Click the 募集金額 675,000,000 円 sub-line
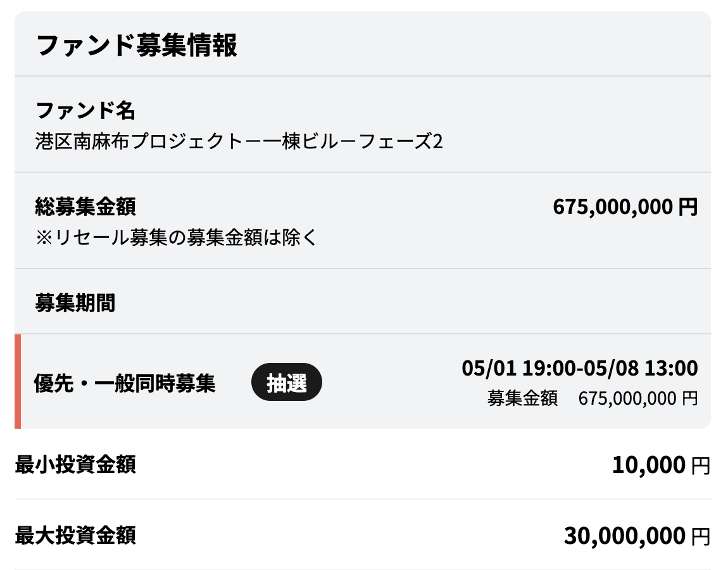The height and width of the screenshot is (570, 728). [593, 398]
